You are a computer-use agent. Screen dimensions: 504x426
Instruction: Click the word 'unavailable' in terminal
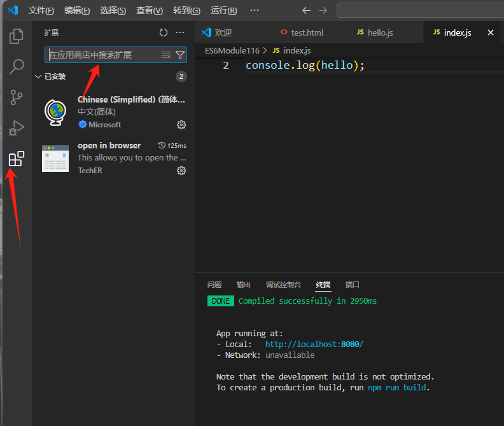click(290, 355)
